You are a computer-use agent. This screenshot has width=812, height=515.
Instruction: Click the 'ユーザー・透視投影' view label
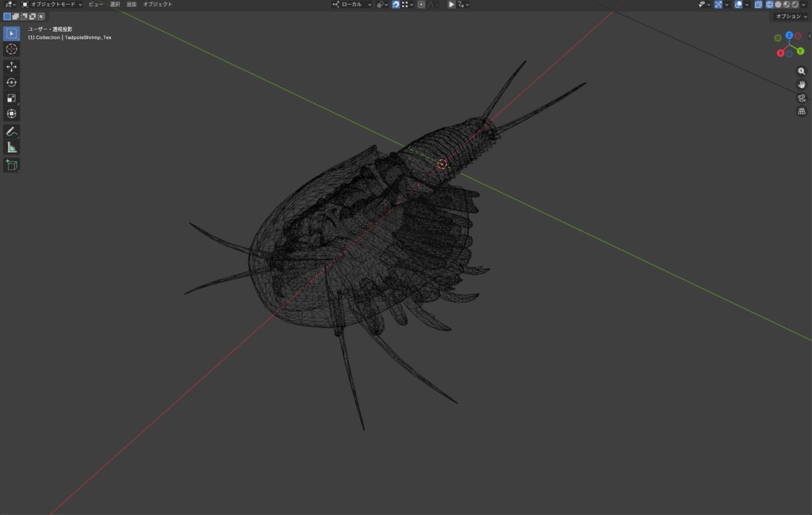[x=50, y=29]
